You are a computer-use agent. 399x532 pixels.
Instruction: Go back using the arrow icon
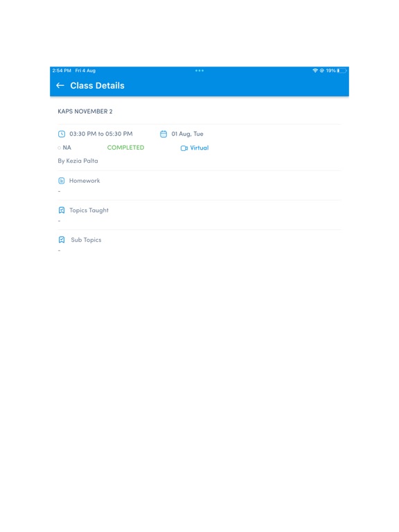(x=60, y=85)
